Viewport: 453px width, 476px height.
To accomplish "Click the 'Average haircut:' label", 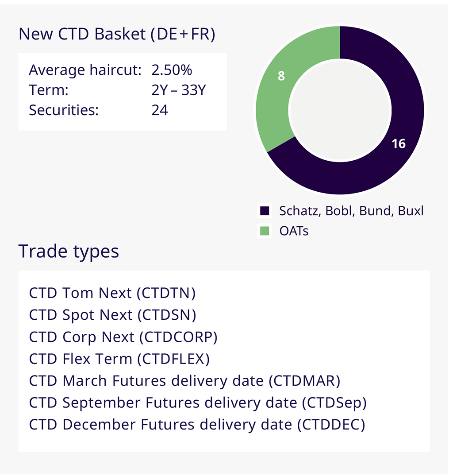I will point(85,70).
